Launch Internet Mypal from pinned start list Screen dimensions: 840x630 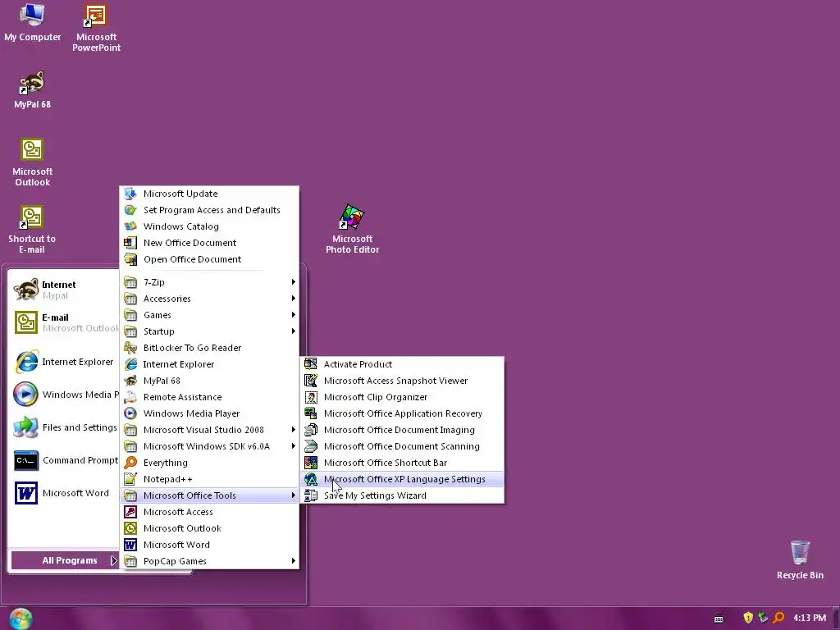pos(64,290)
